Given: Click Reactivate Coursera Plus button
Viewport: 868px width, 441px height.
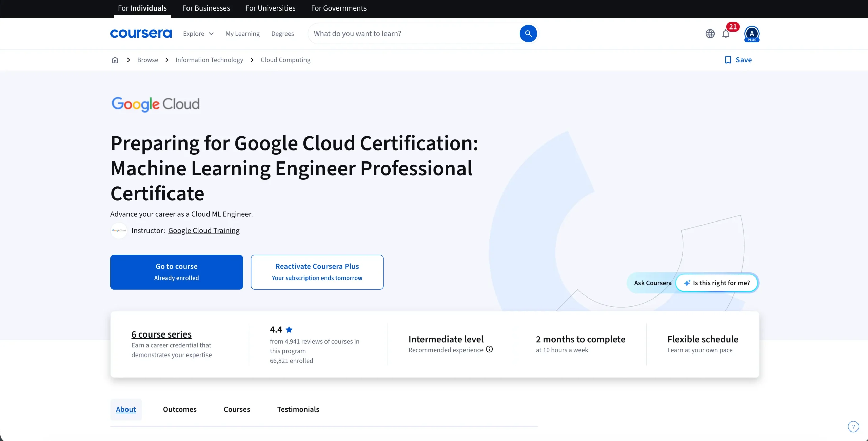Looking at the screenshot, I should (317, 272).
